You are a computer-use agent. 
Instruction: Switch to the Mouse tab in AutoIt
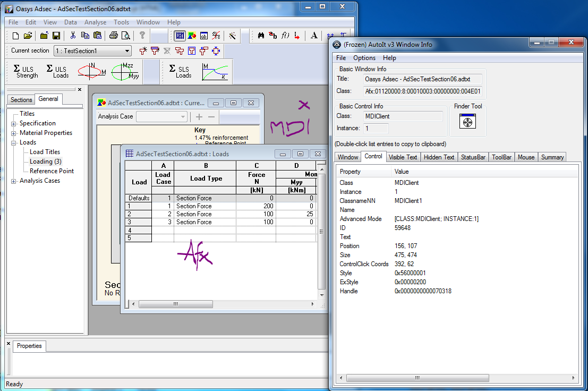tap(526, 157)
